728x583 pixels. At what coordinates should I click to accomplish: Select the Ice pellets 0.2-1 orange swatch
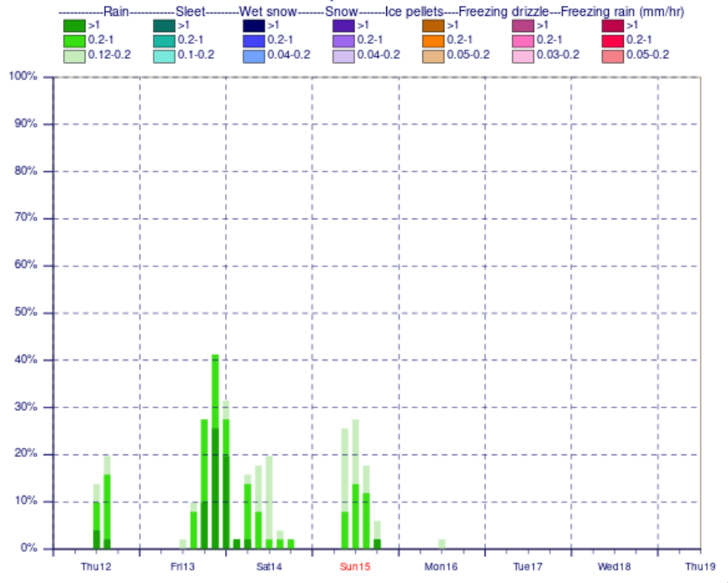pyautogui.click(x=433, y=41)
